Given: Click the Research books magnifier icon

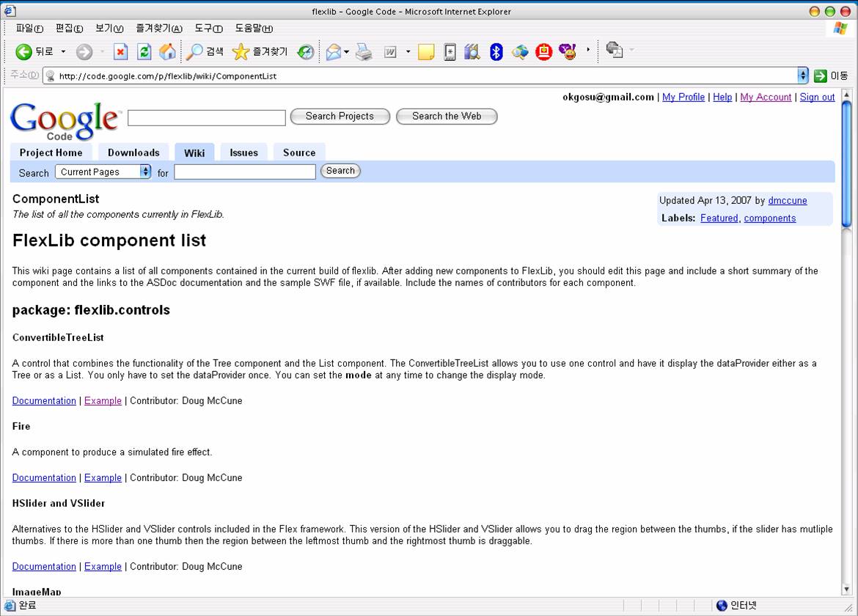Looking at the screenshot, I should click(472, 52).
